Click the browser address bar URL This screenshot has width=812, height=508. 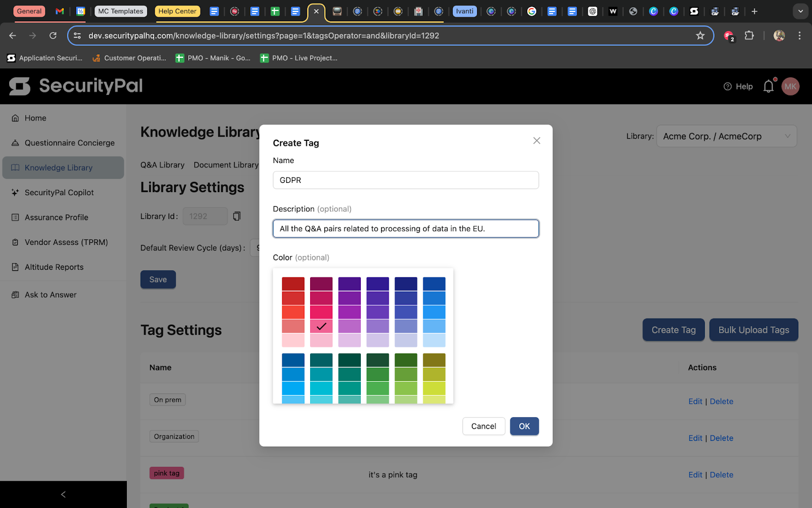(263, 36)
